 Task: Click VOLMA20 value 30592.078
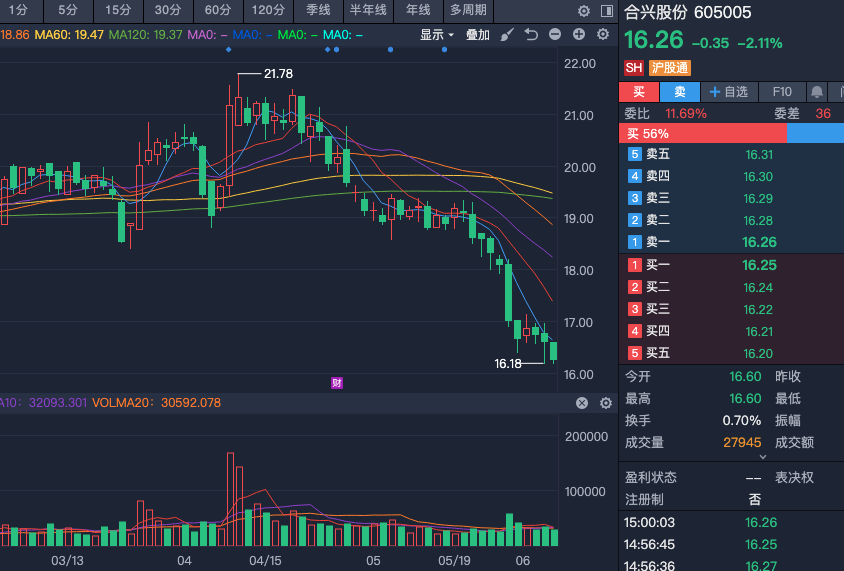[191, 403]
